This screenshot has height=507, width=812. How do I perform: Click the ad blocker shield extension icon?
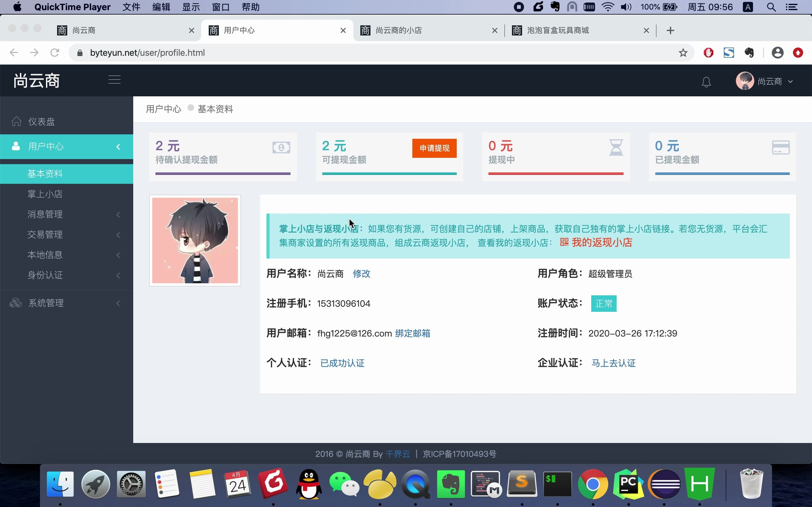pos(708,53)
